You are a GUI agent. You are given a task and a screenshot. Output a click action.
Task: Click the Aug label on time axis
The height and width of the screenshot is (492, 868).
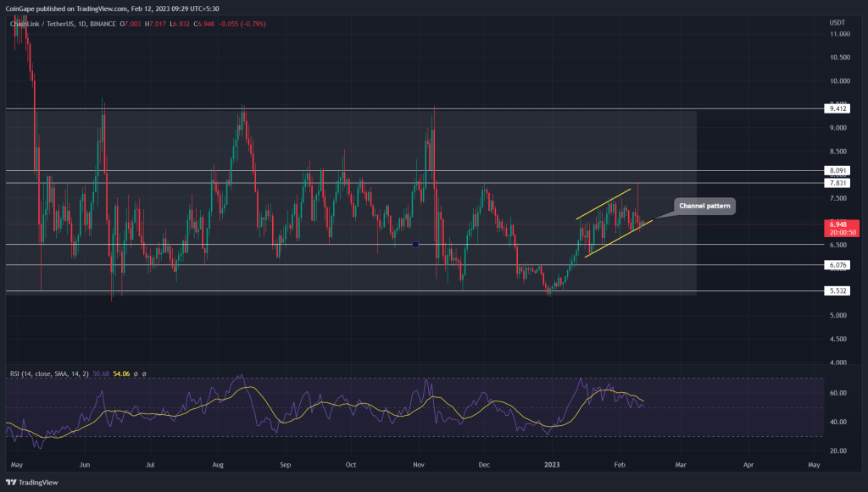pyautogui.click(x=218, y=465)
